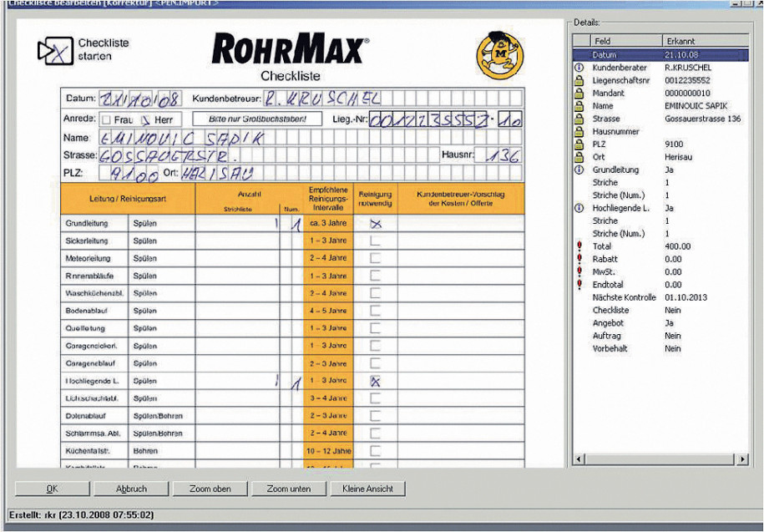Uncheck Reinigung notwendig for Grundleitung
The width and height of the screenshot is (764, 532).
375,224
